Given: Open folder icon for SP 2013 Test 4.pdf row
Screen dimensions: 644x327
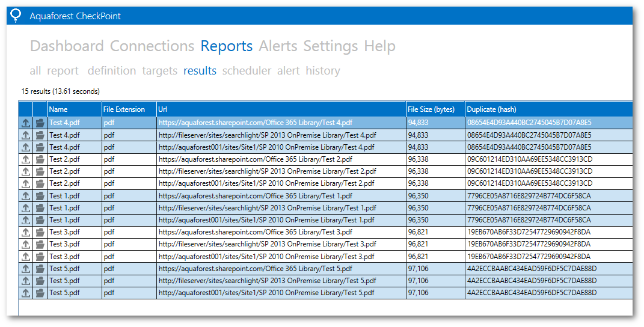Looking at the screenshot, I should click(x=40, y=135).
